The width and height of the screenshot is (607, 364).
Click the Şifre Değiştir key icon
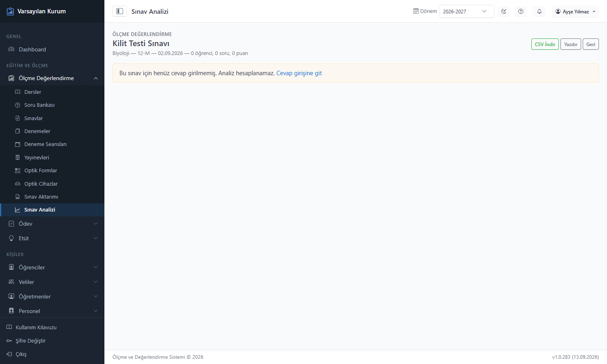coord(9,341)
